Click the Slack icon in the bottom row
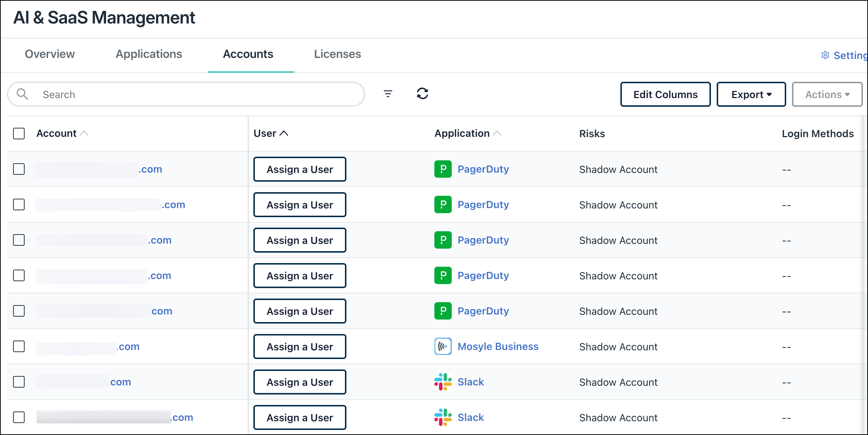 coord(443,417)
